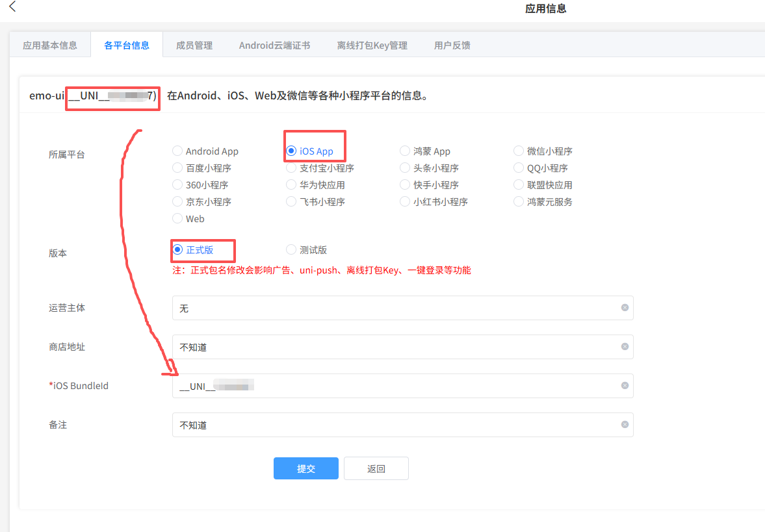The image size is (765, 532).
Task: Select the 微信小程序 platform radio
Action: (519, 151)
